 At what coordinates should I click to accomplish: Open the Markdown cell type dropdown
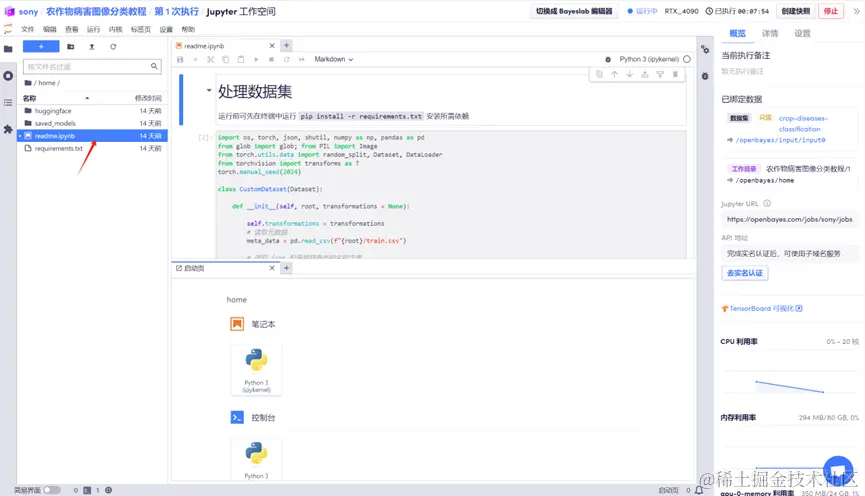click(x=334, y=60)
